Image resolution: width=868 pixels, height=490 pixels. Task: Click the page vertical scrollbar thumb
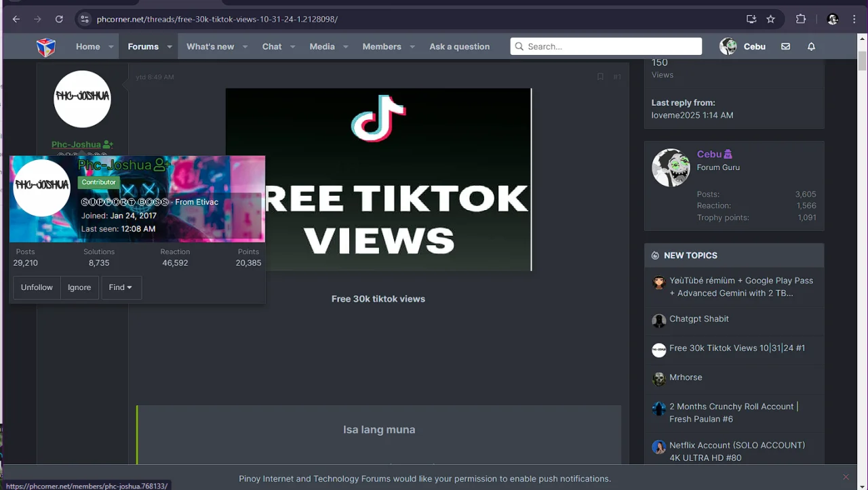(863, 61)
